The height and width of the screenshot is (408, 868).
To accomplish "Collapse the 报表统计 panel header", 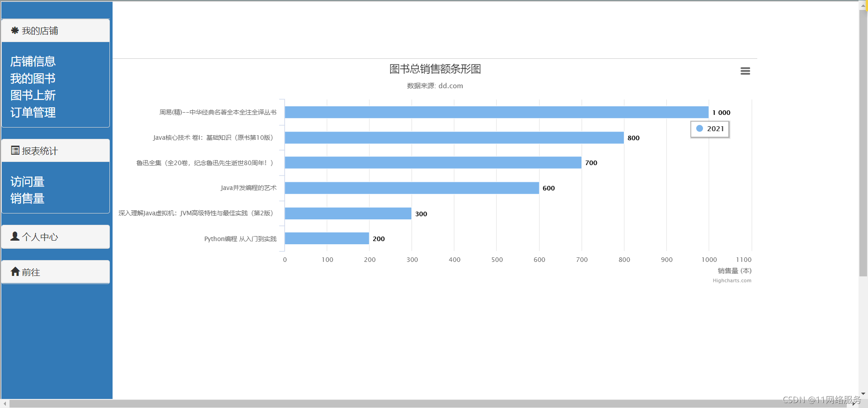I will tap(56, 151).
